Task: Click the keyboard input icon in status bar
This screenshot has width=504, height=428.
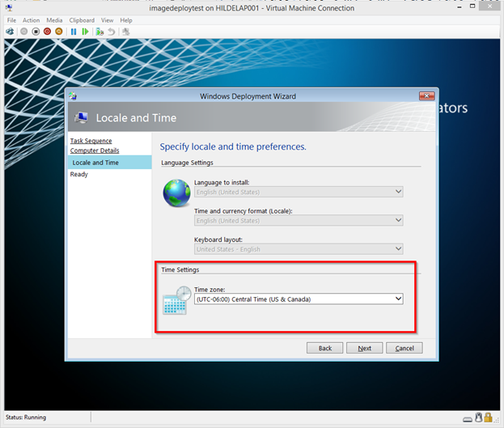Action: [468, 419]
